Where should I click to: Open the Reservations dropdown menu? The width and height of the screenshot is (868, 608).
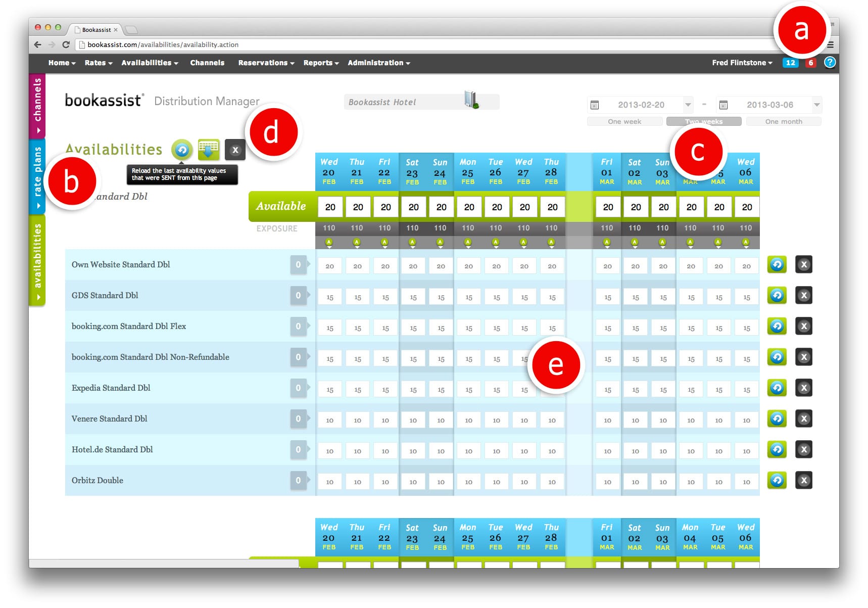[x=266, y=63]
